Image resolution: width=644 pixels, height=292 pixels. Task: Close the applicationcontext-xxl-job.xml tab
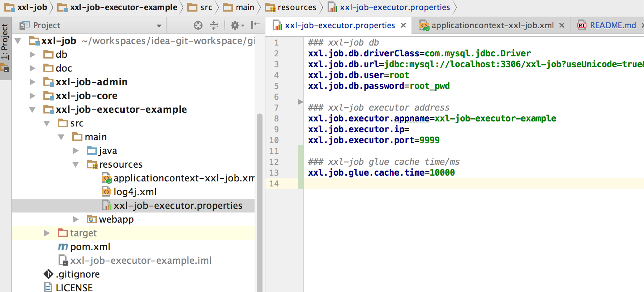coord(562,25)
